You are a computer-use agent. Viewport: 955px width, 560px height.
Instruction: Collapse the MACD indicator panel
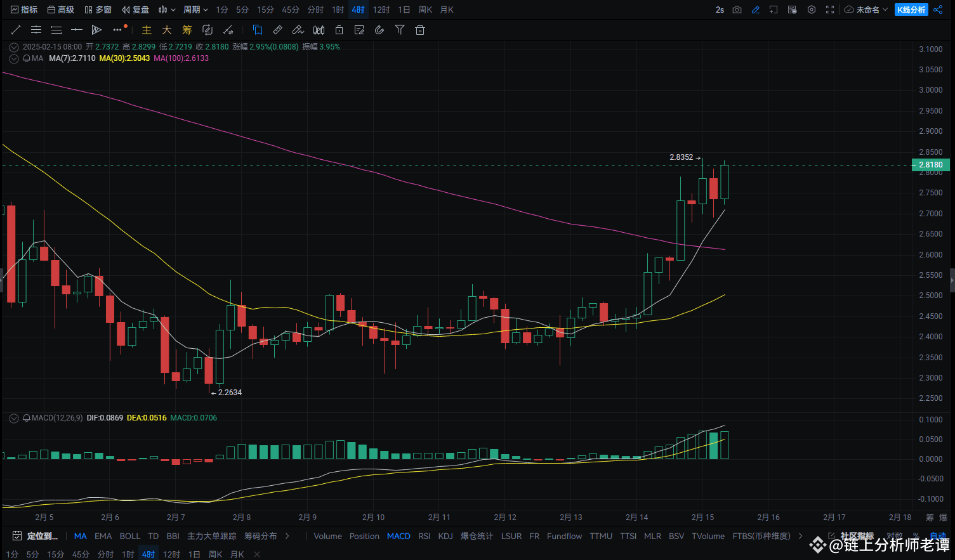(x=13, y=418)
